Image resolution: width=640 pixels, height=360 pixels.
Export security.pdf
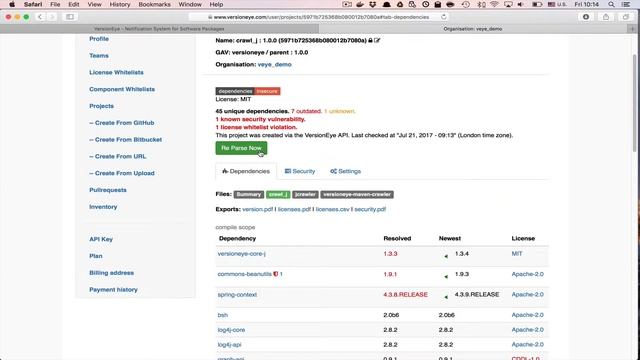click(370, 209)
